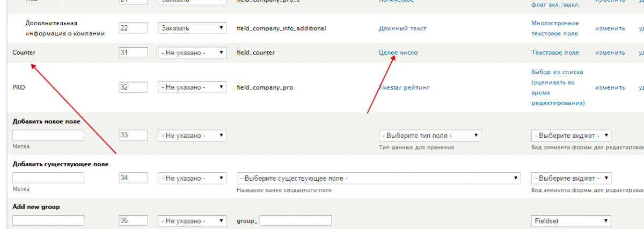
Task: Open the Fieldset widget dropdown
Action: click(571, 221)
